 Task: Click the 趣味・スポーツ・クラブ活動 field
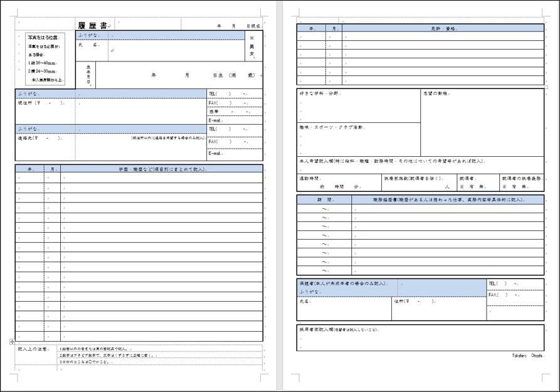pyautogui.click(x=358, y=139)
